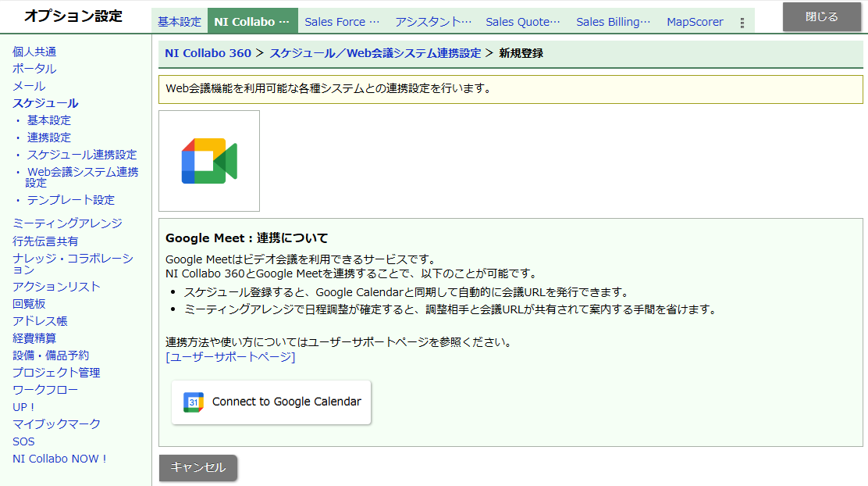Screen dimensions: 868x486
Task: Open ポータル settings in sidebar
Action: coord(34,69)
